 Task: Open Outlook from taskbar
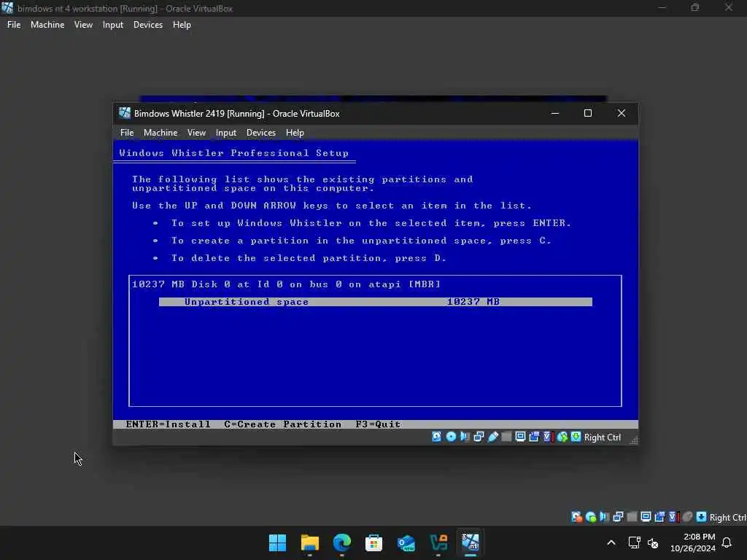tap(406, 542)
